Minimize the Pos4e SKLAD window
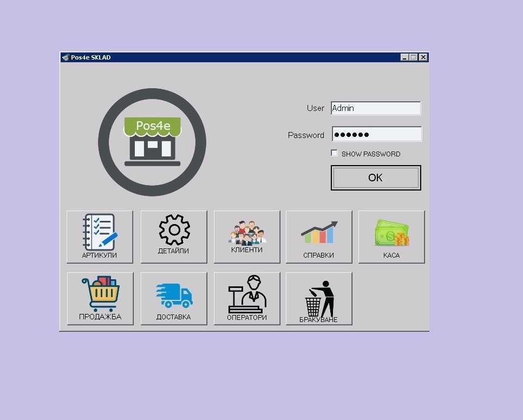 (x=404, y=57)
